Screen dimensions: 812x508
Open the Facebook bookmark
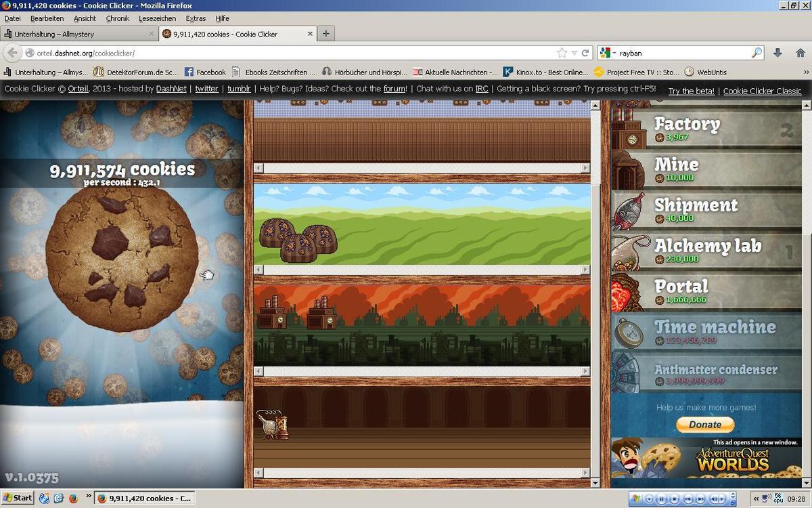pos(205,72)
